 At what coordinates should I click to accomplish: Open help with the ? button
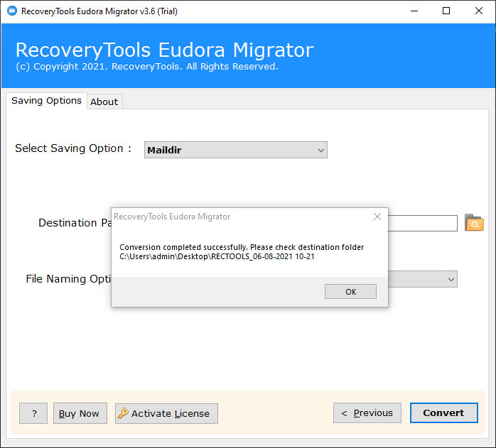(33, 413)
